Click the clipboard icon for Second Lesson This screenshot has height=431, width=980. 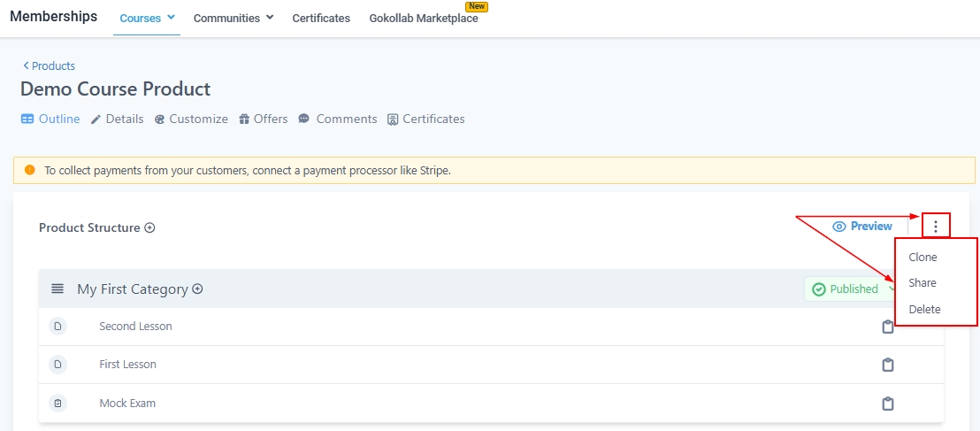click(x=888, y=327)
